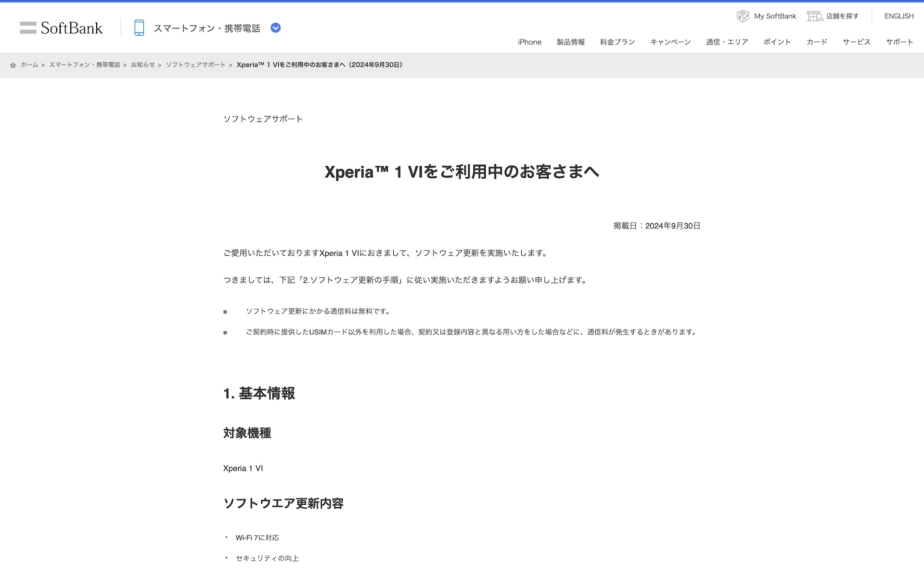
Task: Click the home icon in breadcrumb
Action: 13,65
